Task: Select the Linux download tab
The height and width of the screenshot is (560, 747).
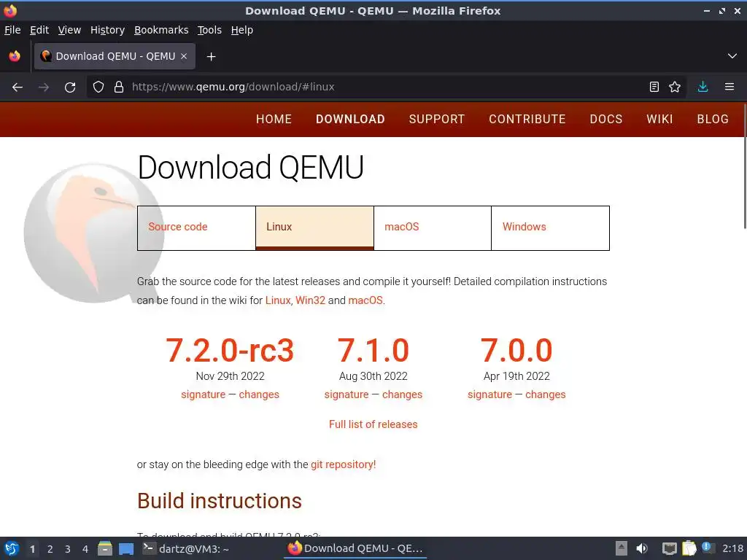Action: [314, 228]
